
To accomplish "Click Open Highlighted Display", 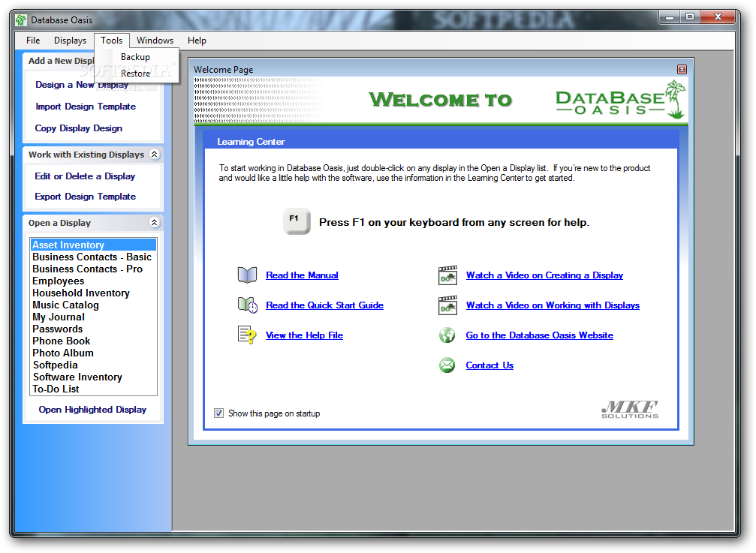I will point(92,410).
